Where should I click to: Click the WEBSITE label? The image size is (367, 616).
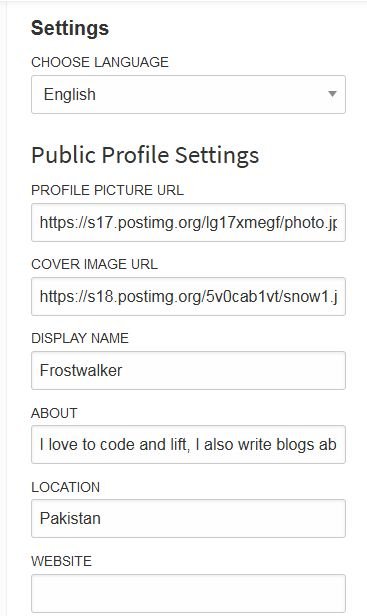[x=61, y=561]
